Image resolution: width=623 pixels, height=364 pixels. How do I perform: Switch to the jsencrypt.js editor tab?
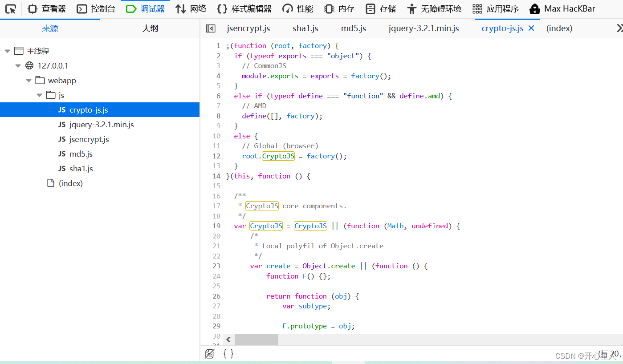pyautogui.click(x=248, y=28)
